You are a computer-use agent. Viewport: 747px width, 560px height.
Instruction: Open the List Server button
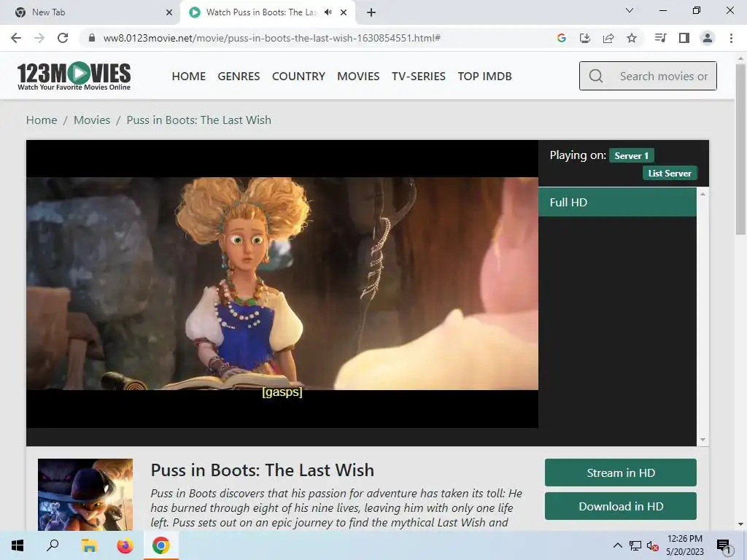coord(670,174)
